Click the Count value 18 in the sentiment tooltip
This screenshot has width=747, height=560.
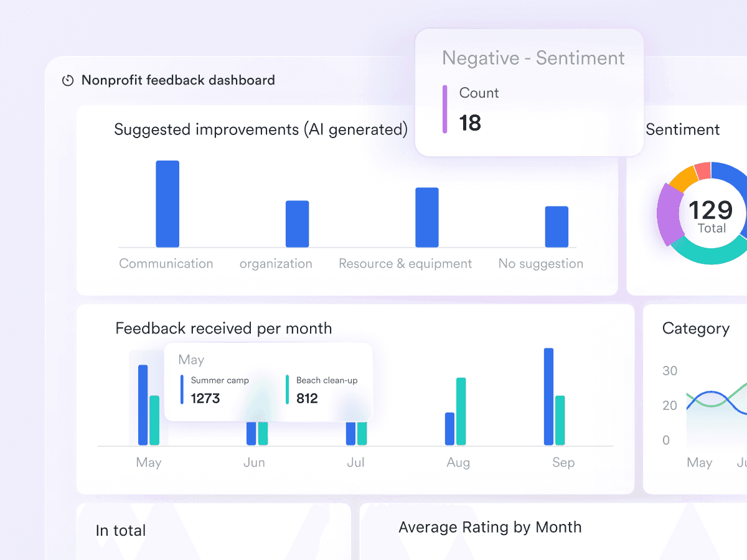471,123
